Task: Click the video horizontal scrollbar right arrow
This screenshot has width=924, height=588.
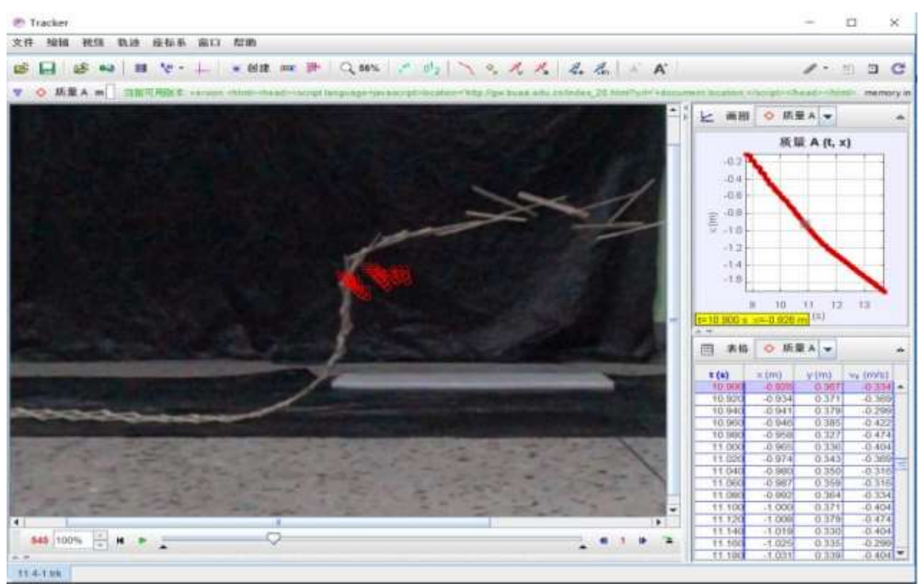Action: click(659, 522)
